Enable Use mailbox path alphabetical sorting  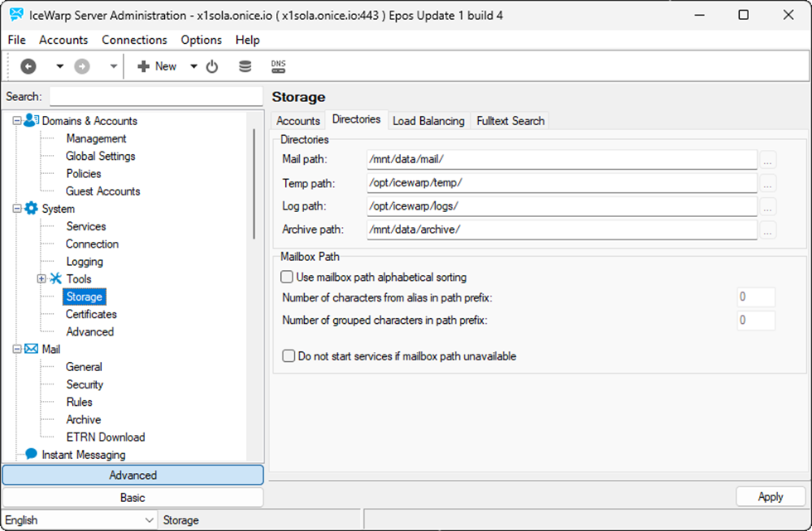pos(287,277)
